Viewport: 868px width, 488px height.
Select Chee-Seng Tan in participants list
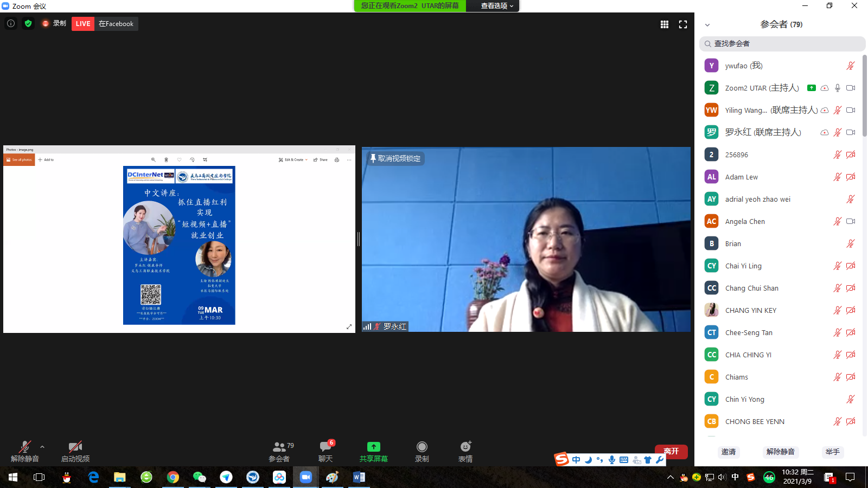[749, 332]
